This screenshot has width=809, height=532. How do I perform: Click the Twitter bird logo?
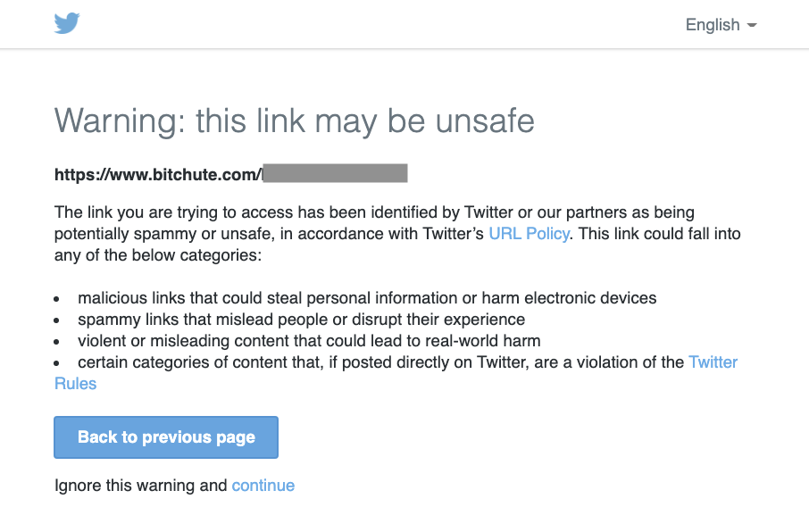click(x=67, y=24)
